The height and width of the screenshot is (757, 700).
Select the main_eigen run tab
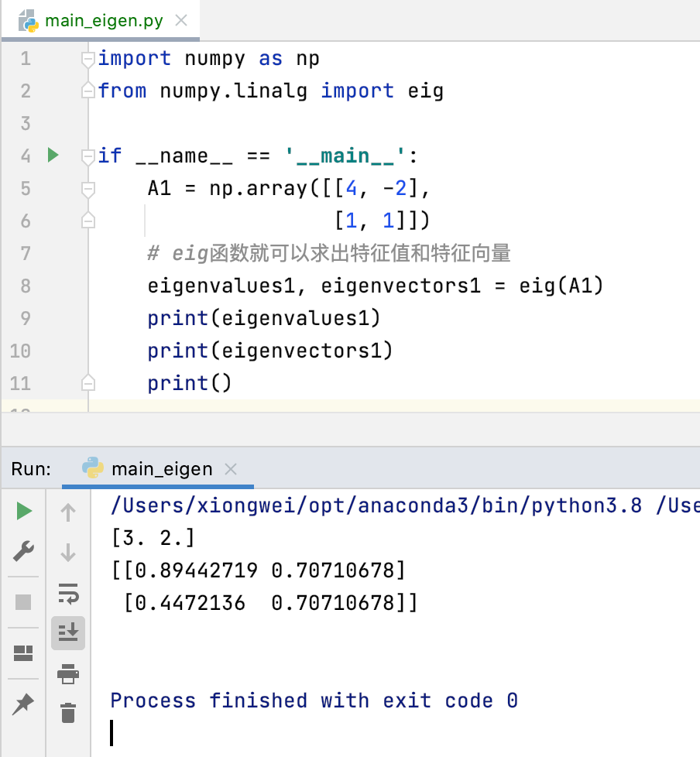(157, 469)
